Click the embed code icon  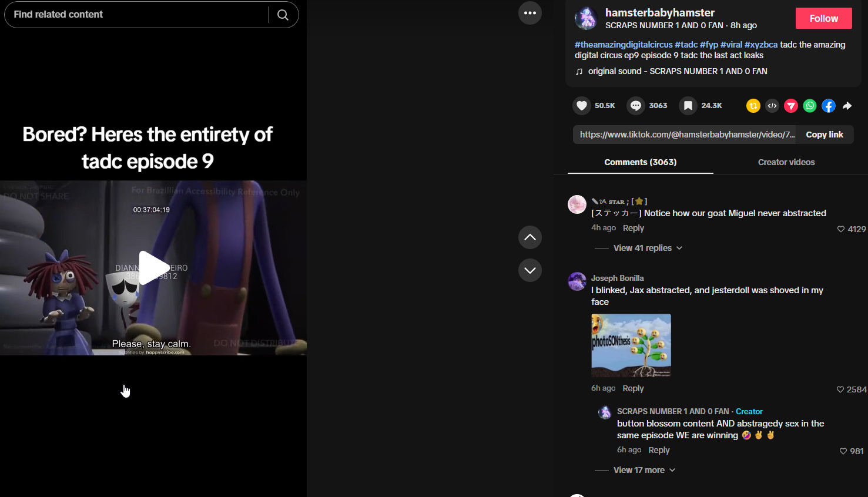pyautogui.click(x=772, y=106)
